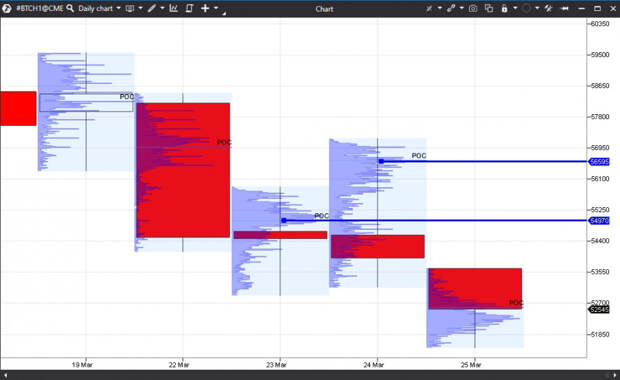The width and height of the screenshot is (620, 380).
Task: Click the application logo icon in the toolbar
Action: point(6,8)
